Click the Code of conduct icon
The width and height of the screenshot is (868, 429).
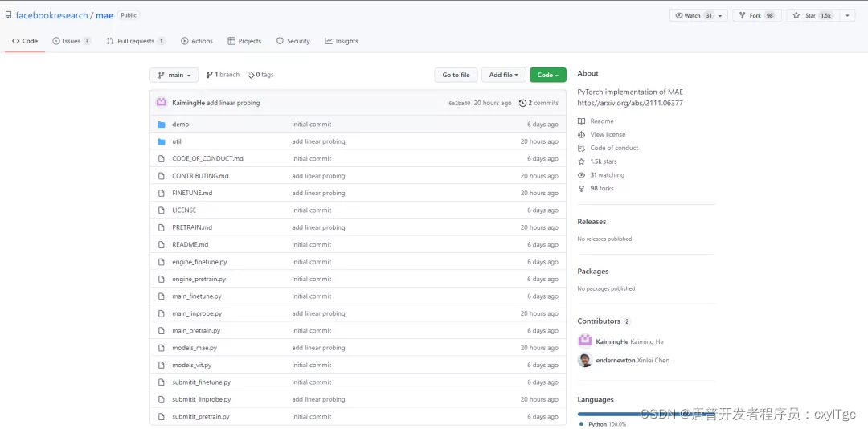[581, 148]
